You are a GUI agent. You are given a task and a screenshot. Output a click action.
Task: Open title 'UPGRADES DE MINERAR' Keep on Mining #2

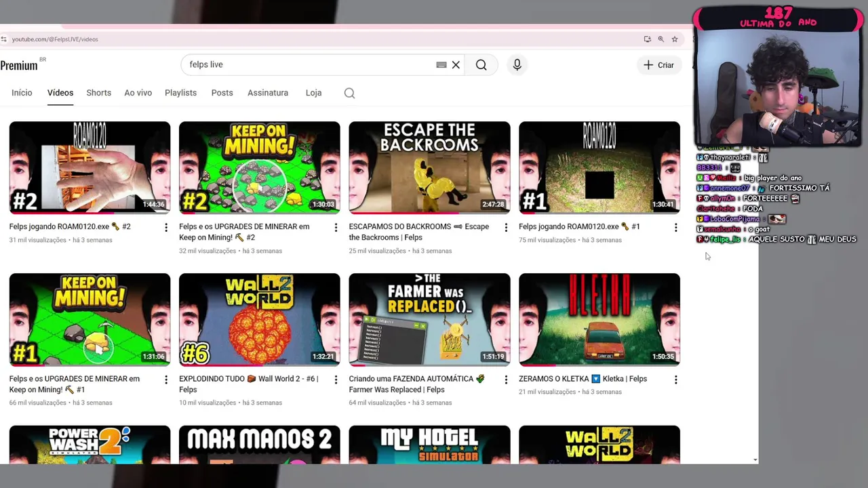point(244,232)
